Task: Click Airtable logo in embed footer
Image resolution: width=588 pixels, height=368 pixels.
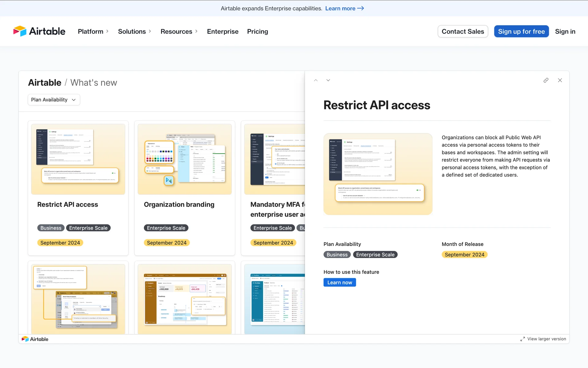Action: click(35, 339)
